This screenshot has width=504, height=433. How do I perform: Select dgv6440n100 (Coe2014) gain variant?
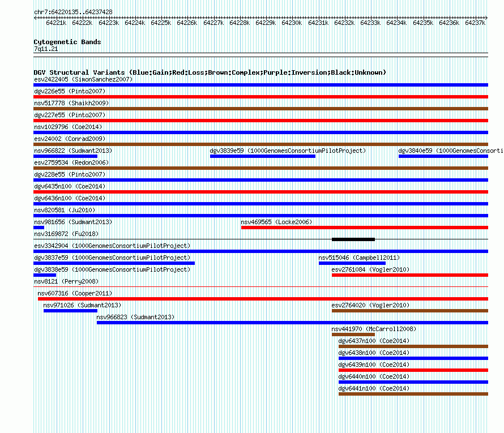pos(413,382)
